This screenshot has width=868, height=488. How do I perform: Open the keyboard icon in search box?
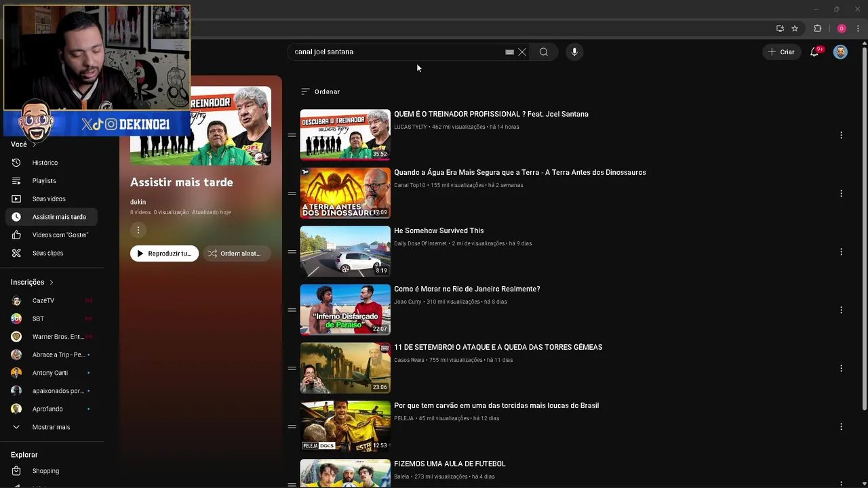[509, 52]
